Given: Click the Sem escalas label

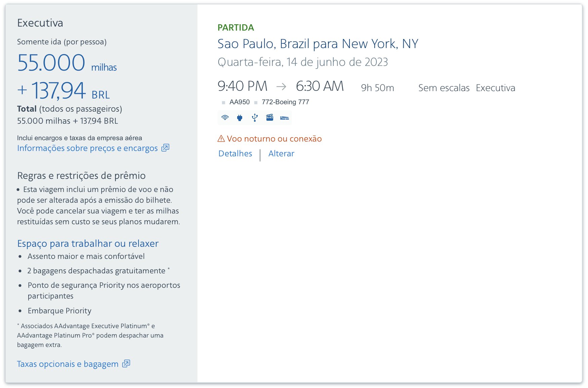Looking at the screenshot, I should point(444,88).
